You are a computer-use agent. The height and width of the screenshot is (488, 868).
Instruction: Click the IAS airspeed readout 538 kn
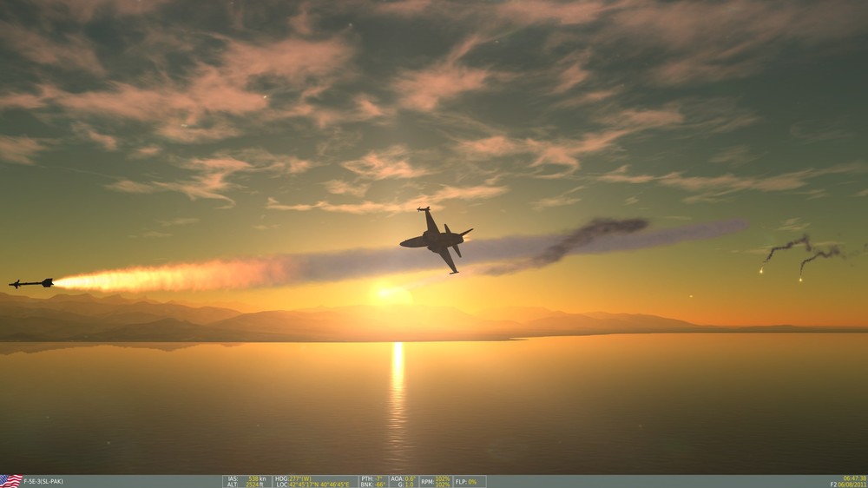coord(247,478)
